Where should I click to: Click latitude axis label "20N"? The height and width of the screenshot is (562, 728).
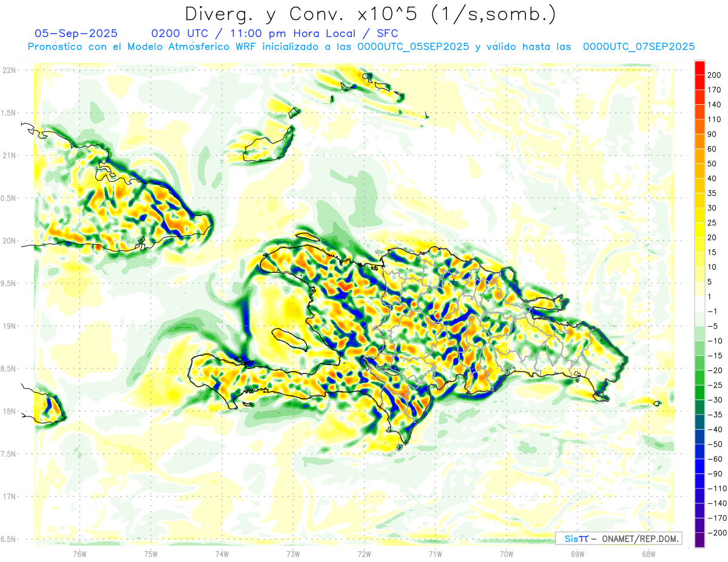point(8,241)
